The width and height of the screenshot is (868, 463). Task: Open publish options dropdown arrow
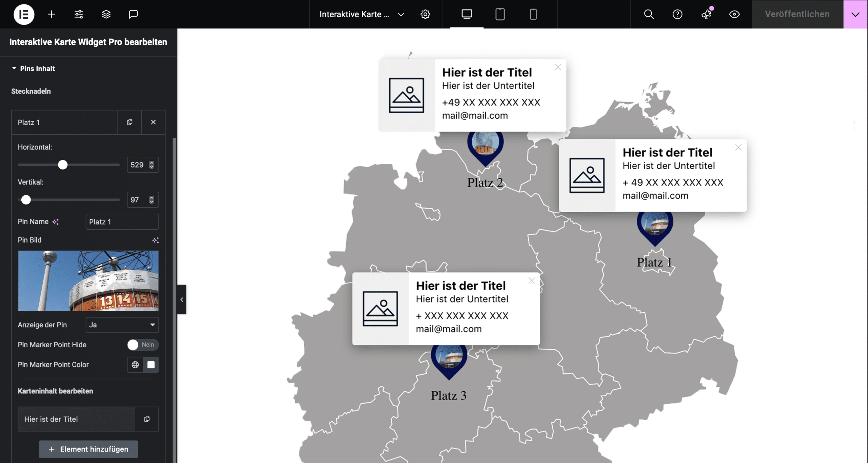(855, 14)
